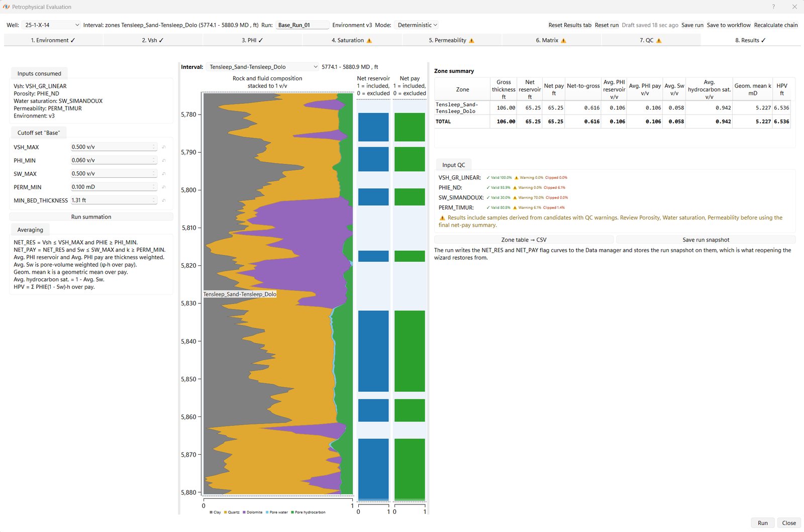Image resolution: width=804 pixels, height=532 pixels.
Task: Reset the PHI_MIN cutoff to default
Action: click(x=164, y=160)
